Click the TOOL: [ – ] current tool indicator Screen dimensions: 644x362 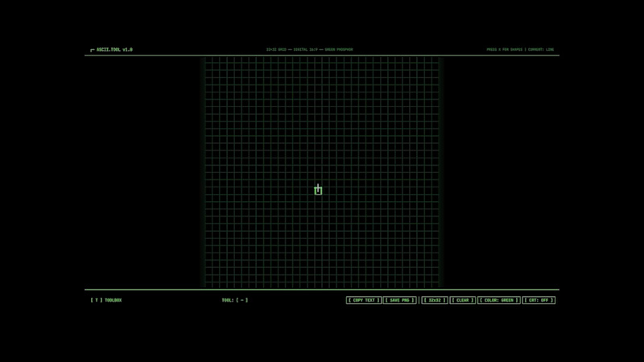(234, 300)
